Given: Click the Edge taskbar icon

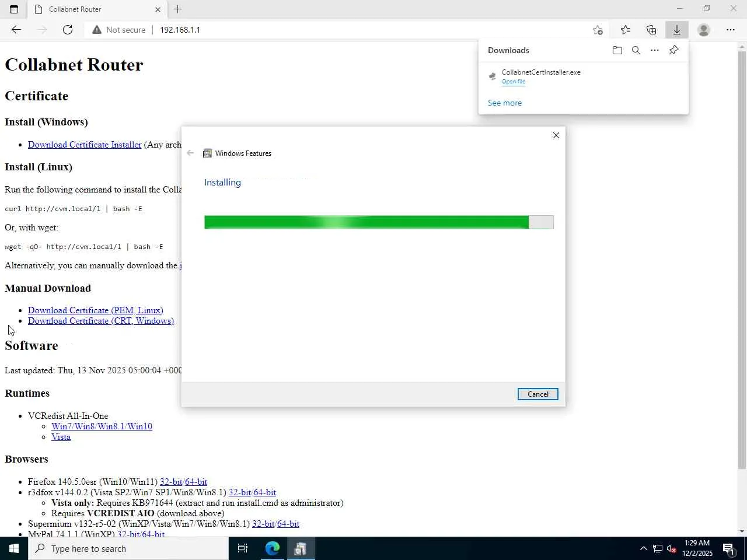Looking at the screenshot, I should [273, 548].
